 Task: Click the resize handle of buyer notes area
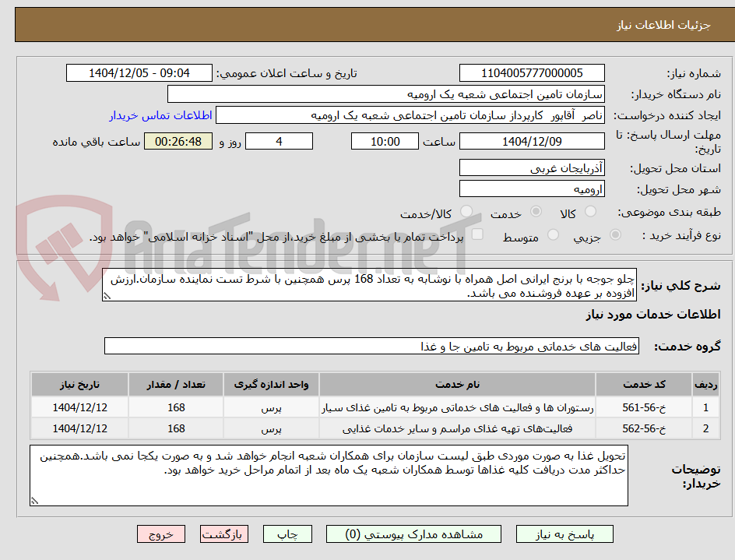(x=34, y=501)
